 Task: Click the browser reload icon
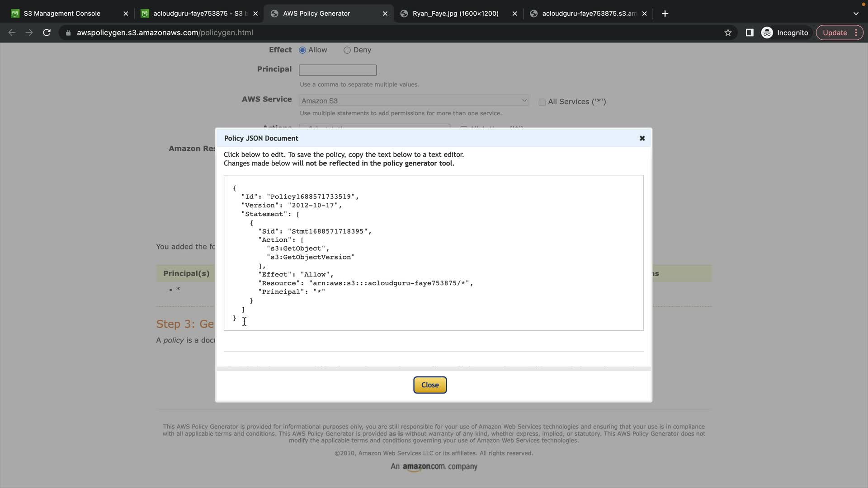tap(47, 33)
